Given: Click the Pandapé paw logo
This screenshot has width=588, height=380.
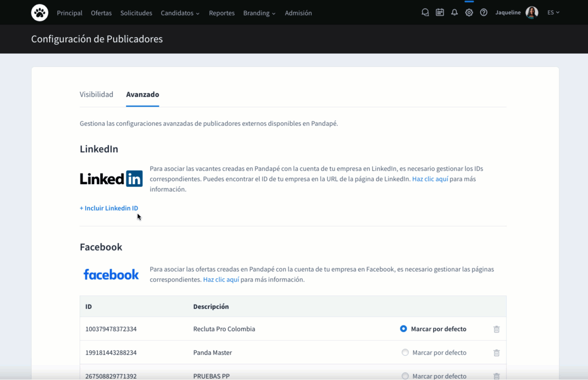Looking at the screenshot, I should (x=40, y=13).
